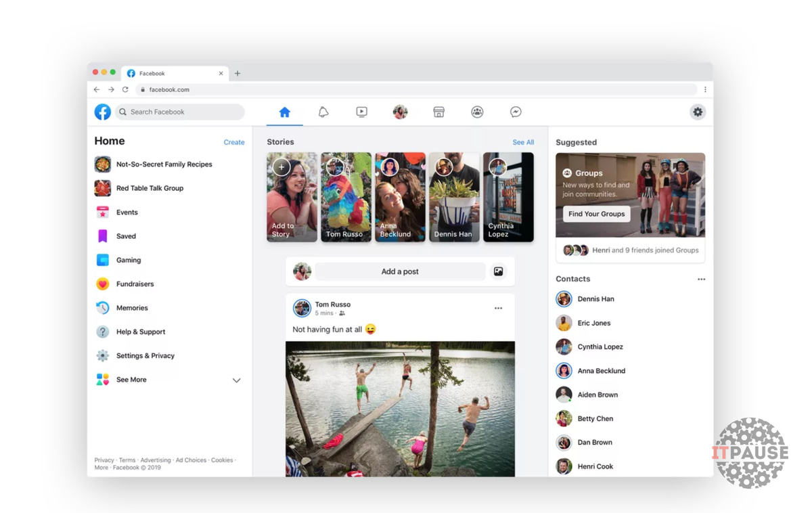
Task: Click the browser back arrow
Action: [97, 89]
